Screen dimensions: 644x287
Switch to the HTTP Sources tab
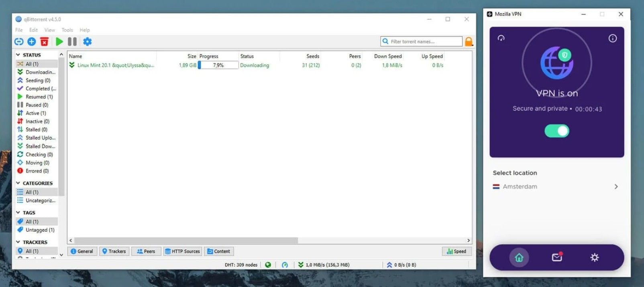pos(182,251)
